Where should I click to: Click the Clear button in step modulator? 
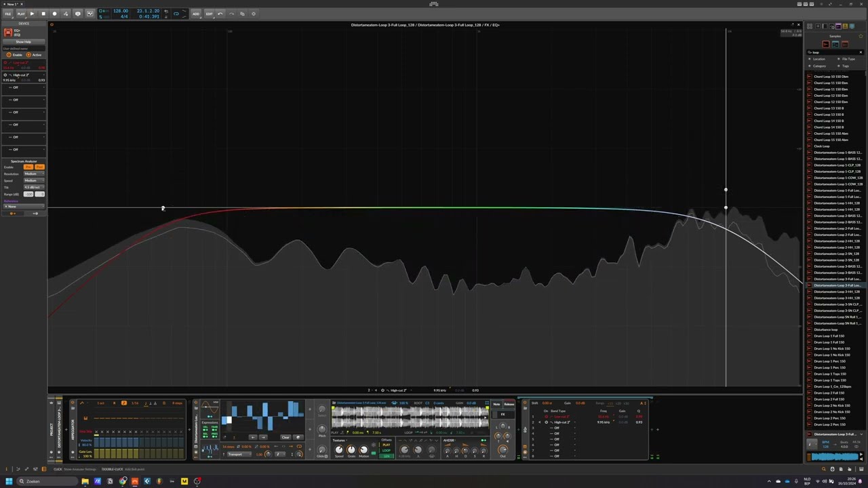coord(285,437)
